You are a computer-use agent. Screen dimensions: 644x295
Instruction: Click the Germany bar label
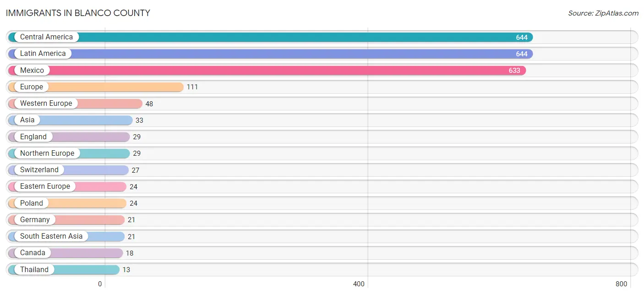tap(35, 220)
